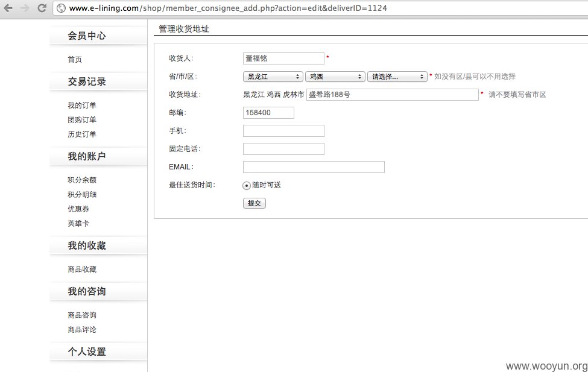This screenshot has height=372, width=588.
Task: Open 英雄卡 in the sidebar
Action: (x=78, y=224)
